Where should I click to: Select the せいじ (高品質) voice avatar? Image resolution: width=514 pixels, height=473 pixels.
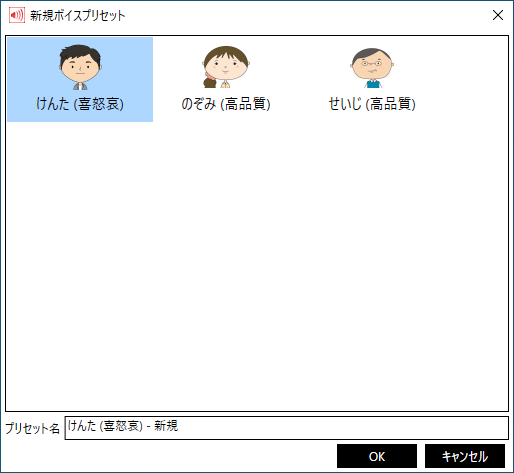372,68
